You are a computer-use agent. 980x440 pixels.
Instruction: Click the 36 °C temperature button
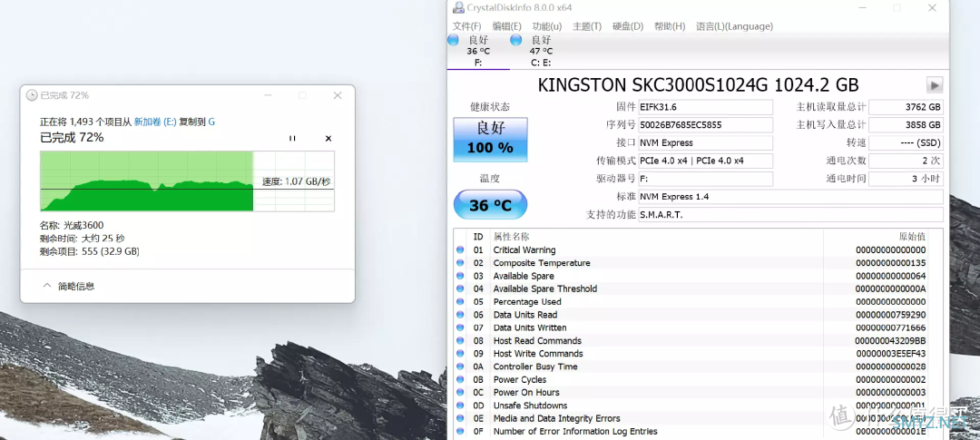click(490, 204)
